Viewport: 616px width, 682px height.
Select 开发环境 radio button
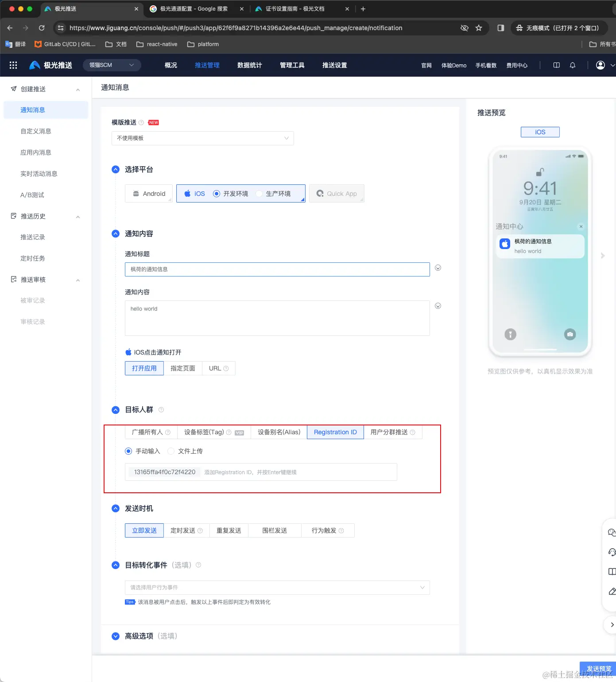pos(217,194)
